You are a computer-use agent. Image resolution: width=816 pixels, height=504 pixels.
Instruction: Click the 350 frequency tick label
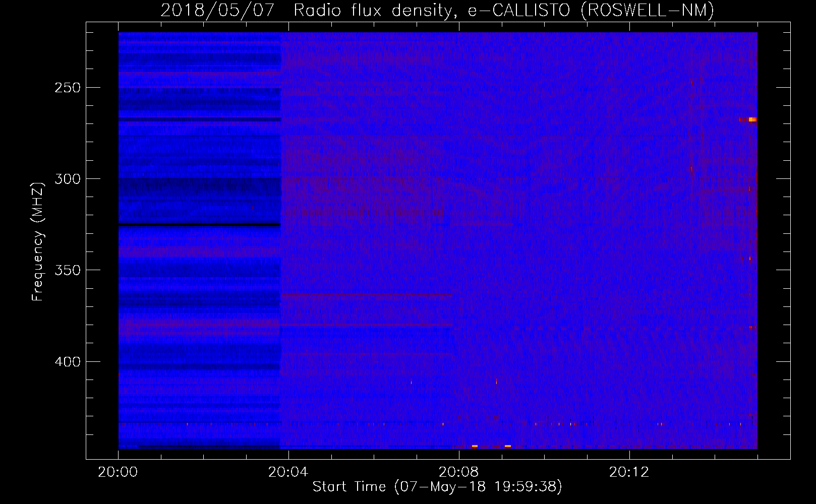point(68,270)
